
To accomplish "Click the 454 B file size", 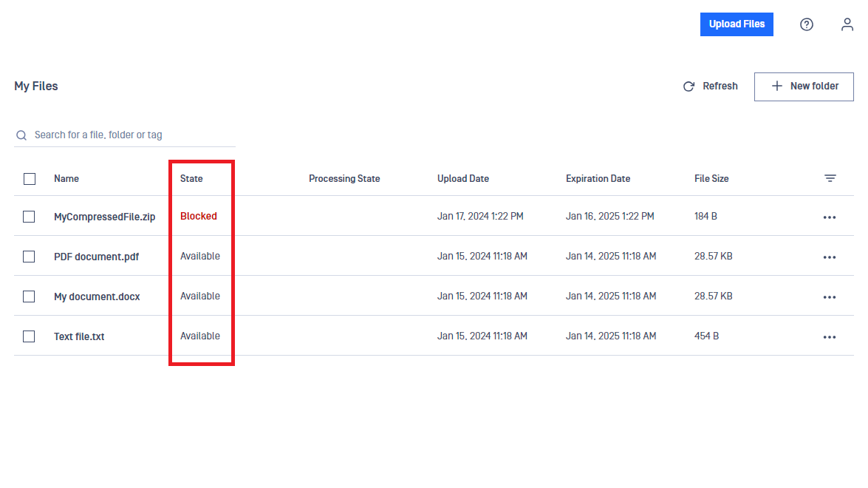I will (x=706, y=336).
